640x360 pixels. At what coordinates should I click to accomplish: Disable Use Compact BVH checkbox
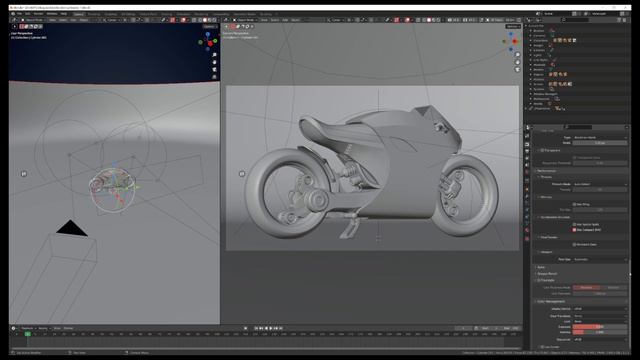tap(574, 230)
